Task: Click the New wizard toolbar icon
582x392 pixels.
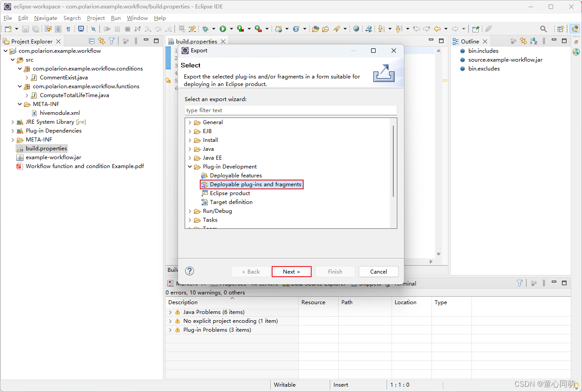Action: pos(8,29)
